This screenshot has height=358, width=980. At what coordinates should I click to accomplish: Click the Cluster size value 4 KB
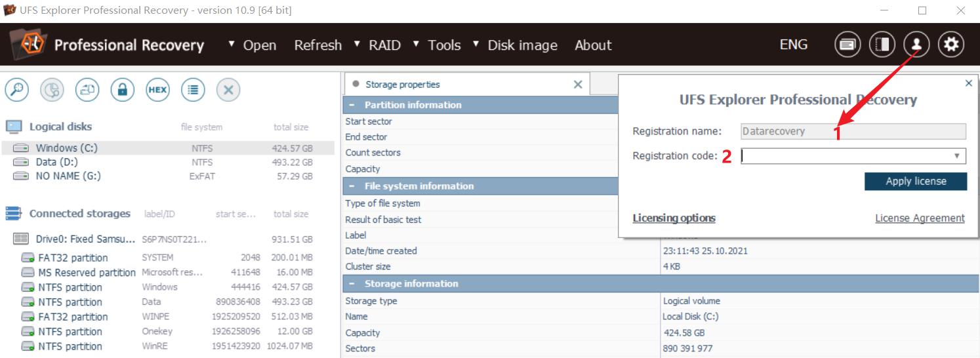(671, 267)
